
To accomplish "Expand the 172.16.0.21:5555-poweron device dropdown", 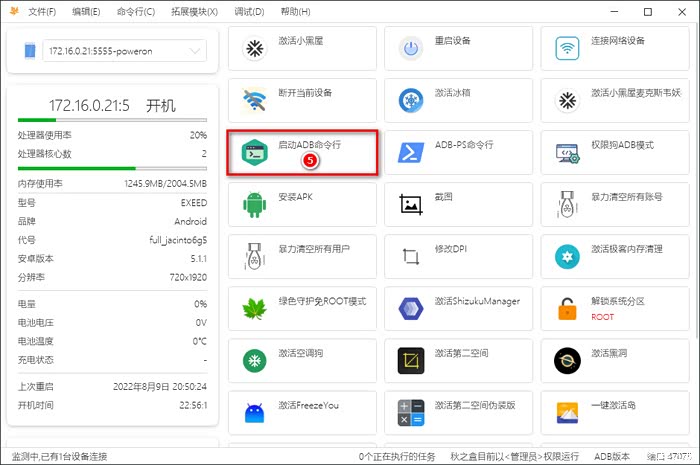I will click(x=125, y=51).
